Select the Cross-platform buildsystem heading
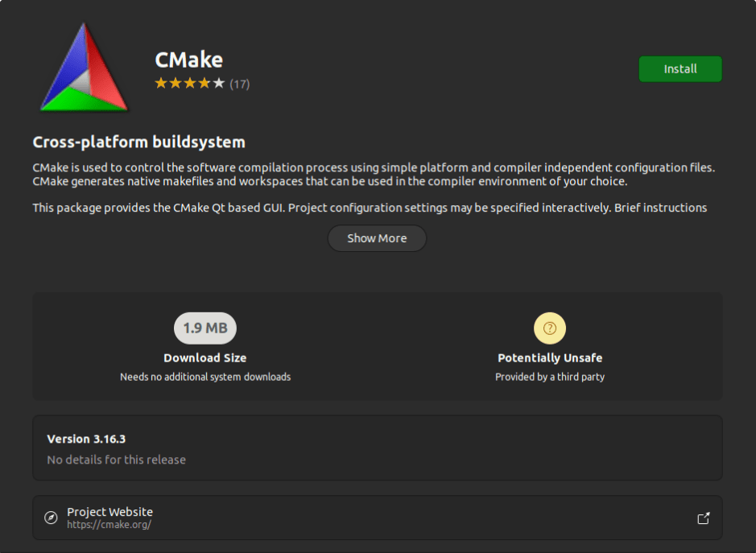This screenshot has height=553, width=756. (138, 142)
